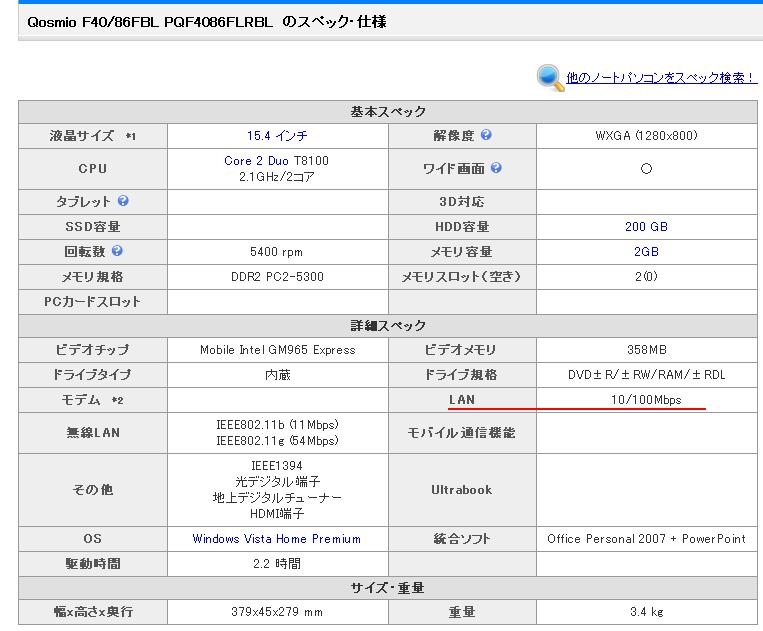The height and width of the screenshot is (631, 763).
Task: Click the メモリ容量 label
Action: tap(461, 252)
